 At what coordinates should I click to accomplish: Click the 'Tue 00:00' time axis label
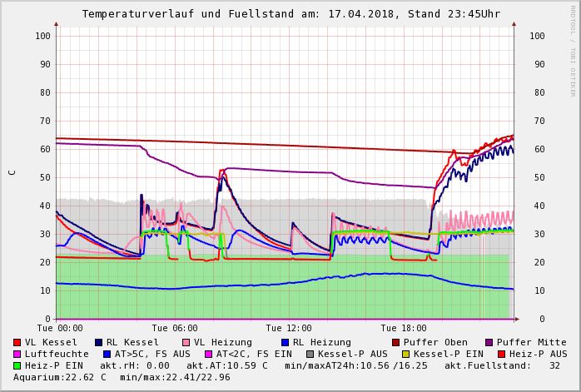(x=59, y=328)
